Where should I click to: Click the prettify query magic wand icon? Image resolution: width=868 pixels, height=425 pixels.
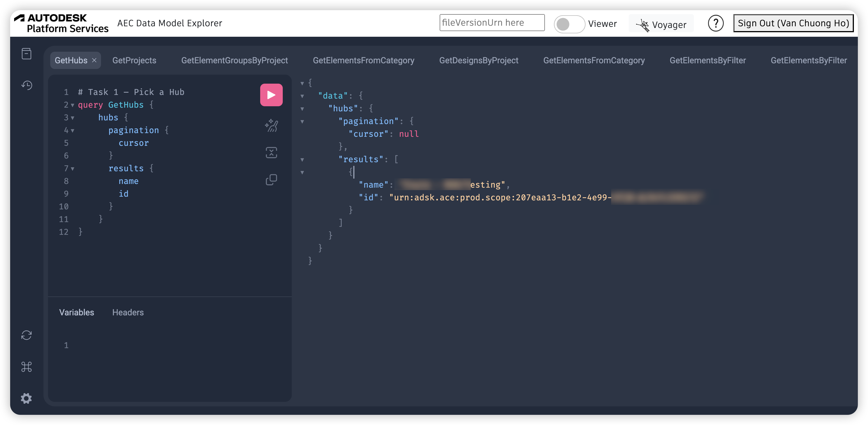tap(271, 126)
